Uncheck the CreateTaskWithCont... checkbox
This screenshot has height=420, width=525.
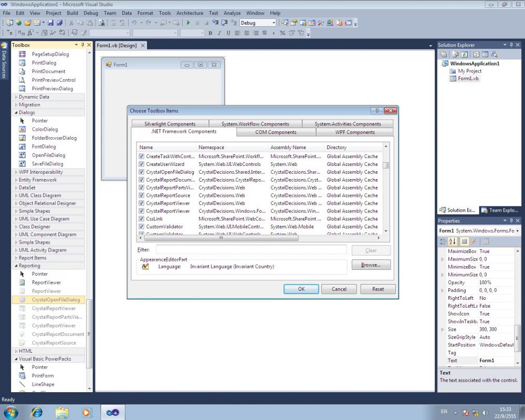coord(141,156)
